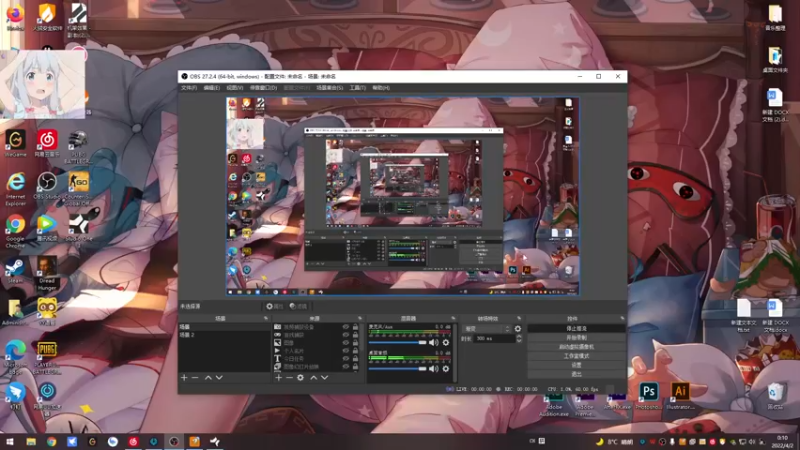Click the OBS icon in the taskbar

click(174, 442)
